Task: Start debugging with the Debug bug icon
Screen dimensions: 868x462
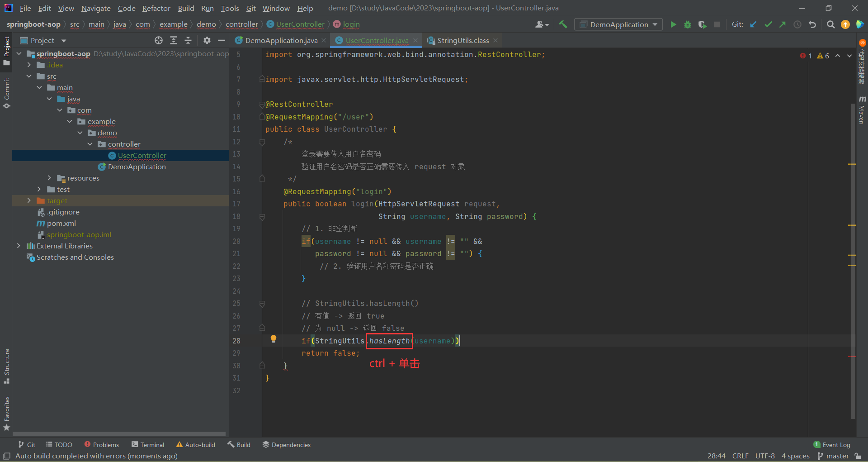Action: pyautogui.click(x=688, y=24)
